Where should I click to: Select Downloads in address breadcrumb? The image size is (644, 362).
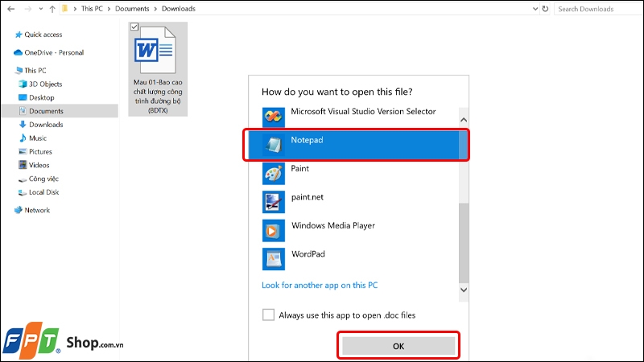point(179,9)
